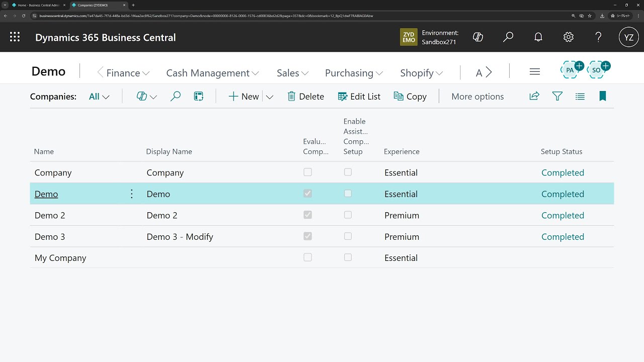
Task: Open Copilot from the top header bar
Action: (477, 37)
